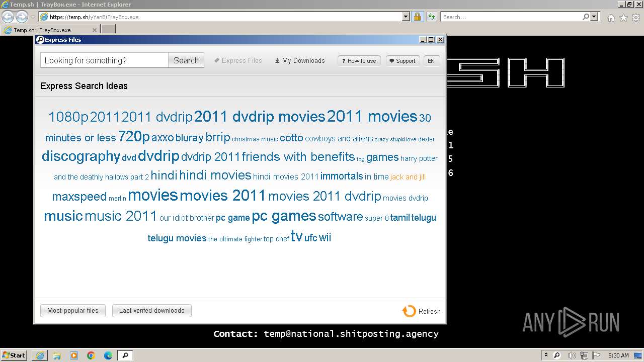This screenshot has width=644, height=362.
Task: Open the recent pages dropdown arrow
Action: pyautogui.click(x=33, y=17)
